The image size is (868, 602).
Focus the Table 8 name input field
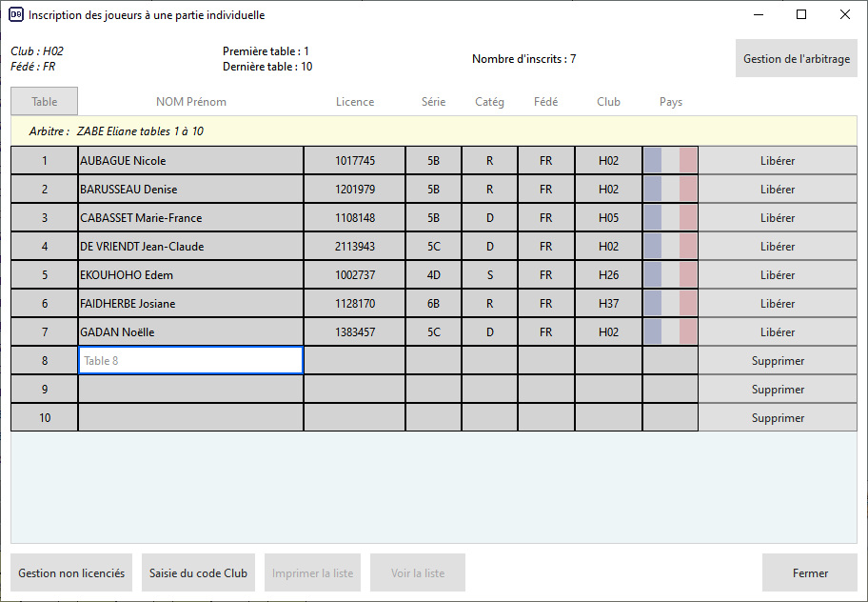190,361
